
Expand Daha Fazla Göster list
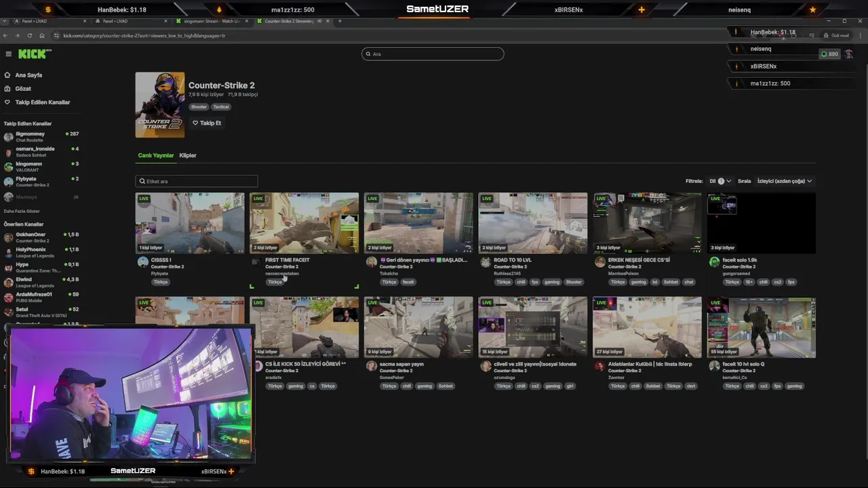22,211
